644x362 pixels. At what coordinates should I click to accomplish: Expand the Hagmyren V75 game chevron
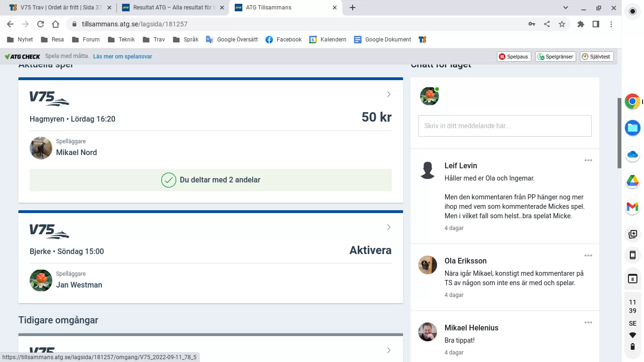click(x=388, y=94)
